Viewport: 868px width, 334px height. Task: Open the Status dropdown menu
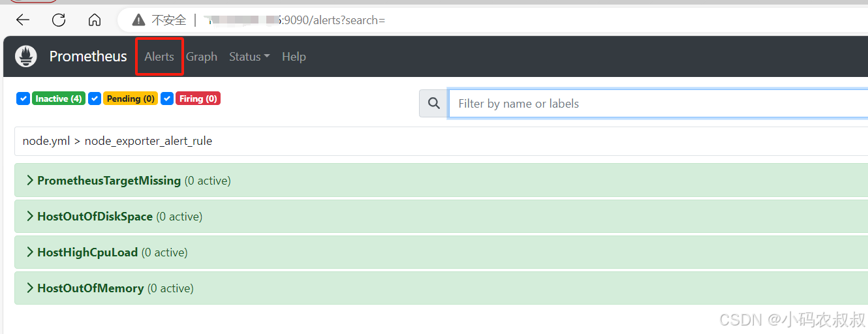[x=249, y=57]
